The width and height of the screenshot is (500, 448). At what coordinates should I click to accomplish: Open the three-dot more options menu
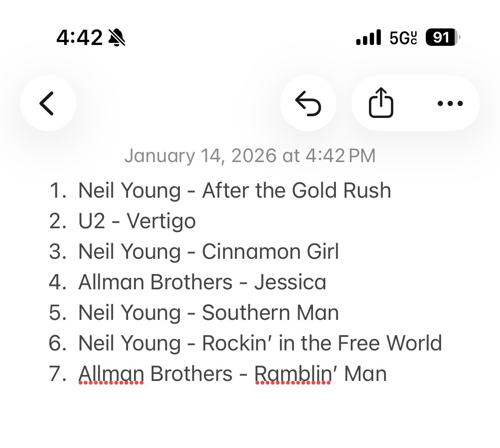pos(450,103)
